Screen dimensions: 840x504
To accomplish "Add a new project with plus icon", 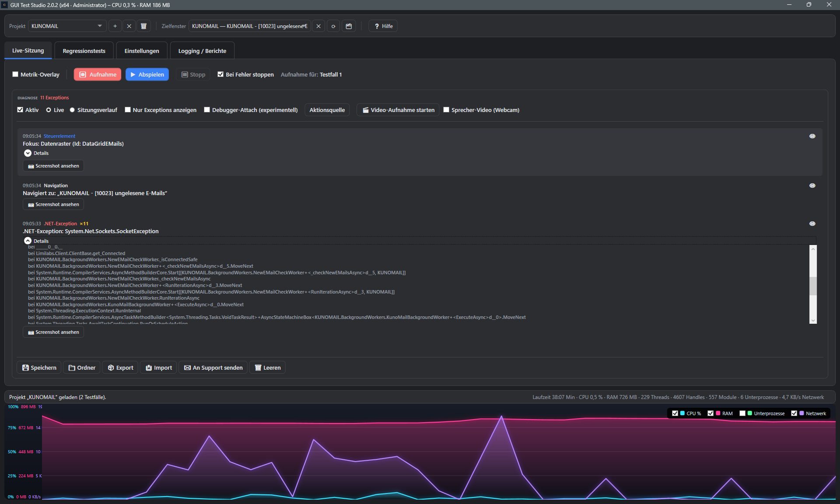I will (115, 26).
